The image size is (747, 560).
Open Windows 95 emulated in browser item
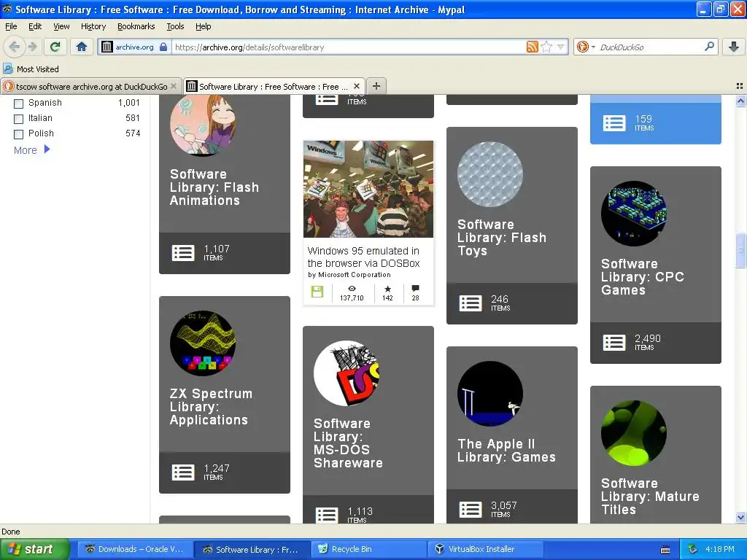pos(363,257)
